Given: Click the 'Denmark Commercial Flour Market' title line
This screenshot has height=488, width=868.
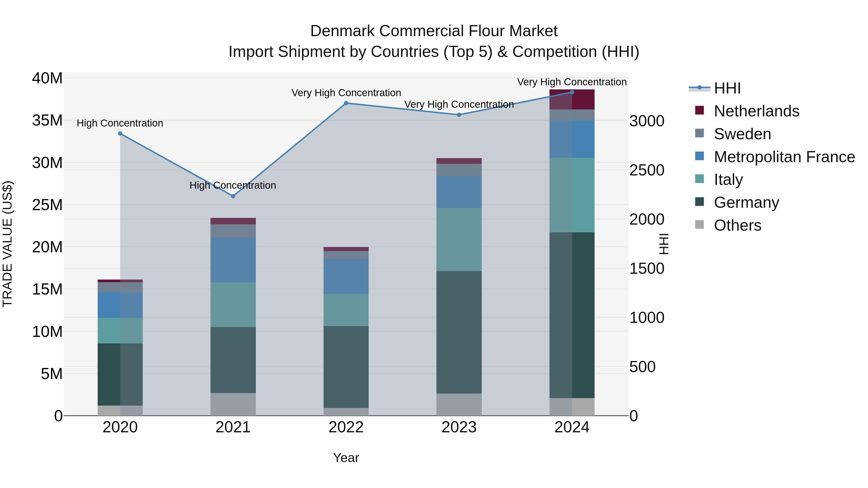Looking at the screenshot, I should click(434, 31).
